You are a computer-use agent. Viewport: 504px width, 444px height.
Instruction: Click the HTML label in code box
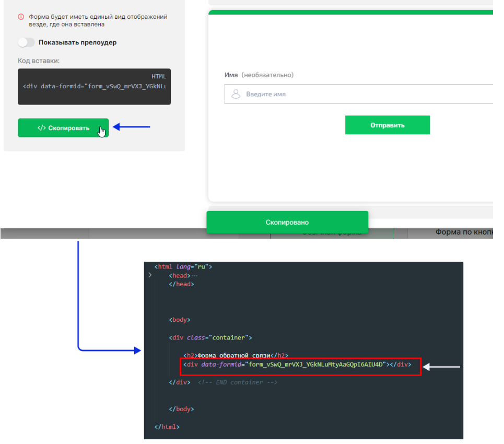click(158, 76)
